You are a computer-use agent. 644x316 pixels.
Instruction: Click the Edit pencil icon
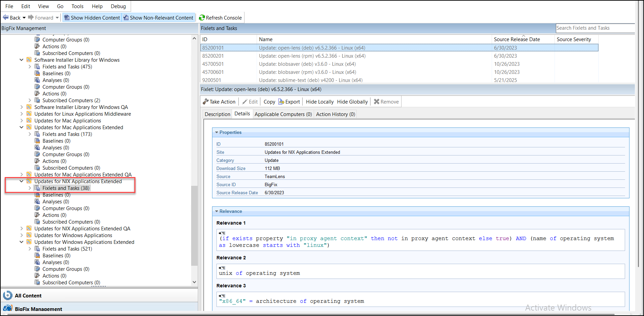point(245,102)
